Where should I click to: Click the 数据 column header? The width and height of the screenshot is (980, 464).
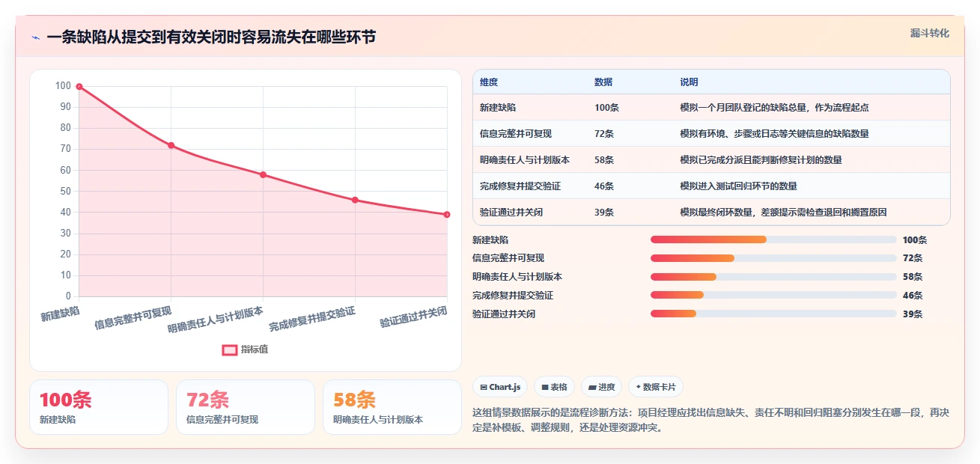point(603,82)
